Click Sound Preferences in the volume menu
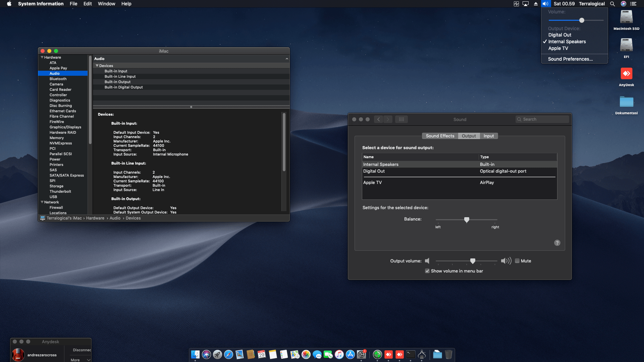Screen dimensions: 644x362 [570, 59]
